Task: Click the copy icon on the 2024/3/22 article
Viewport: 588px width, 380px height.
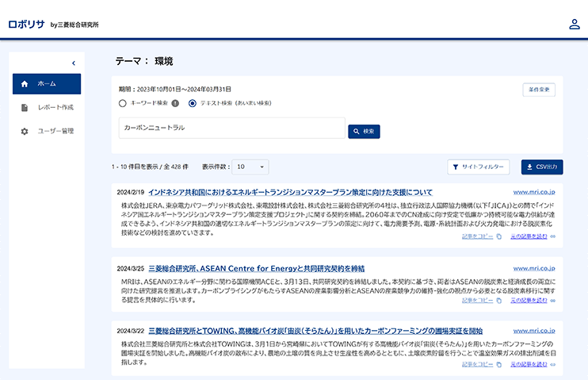Action: (498, 364)
